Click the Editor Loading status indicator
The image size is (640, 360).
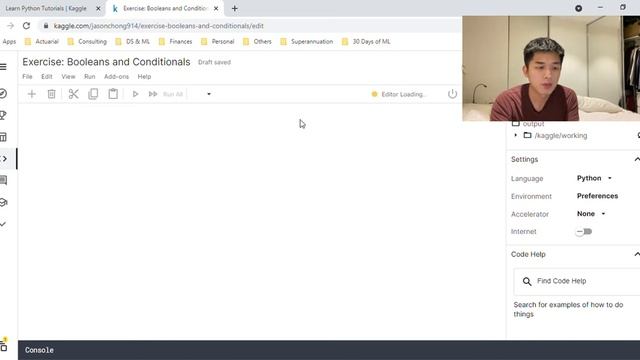[x=399, y=94]
